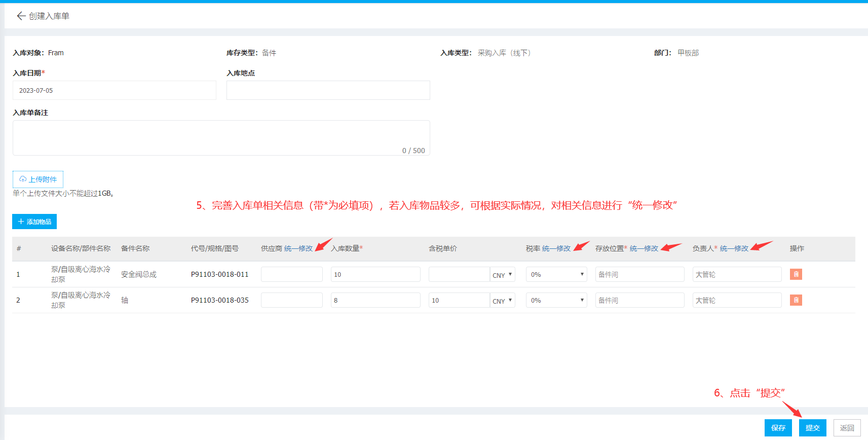This screenshot has width=868, height=440.
Task: Click quantity field showing 8
Action: tap(375, 300)
